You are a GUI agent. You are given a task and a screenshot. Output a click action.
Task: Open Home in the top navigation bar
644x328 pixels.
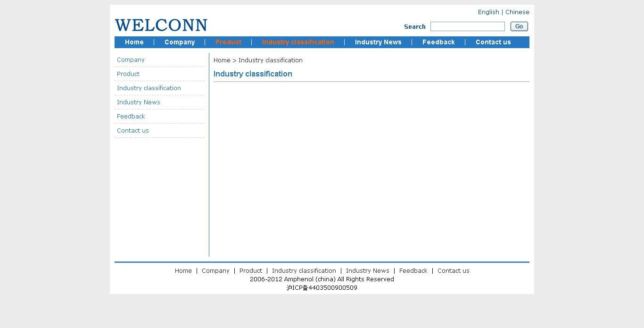[134, 42]
